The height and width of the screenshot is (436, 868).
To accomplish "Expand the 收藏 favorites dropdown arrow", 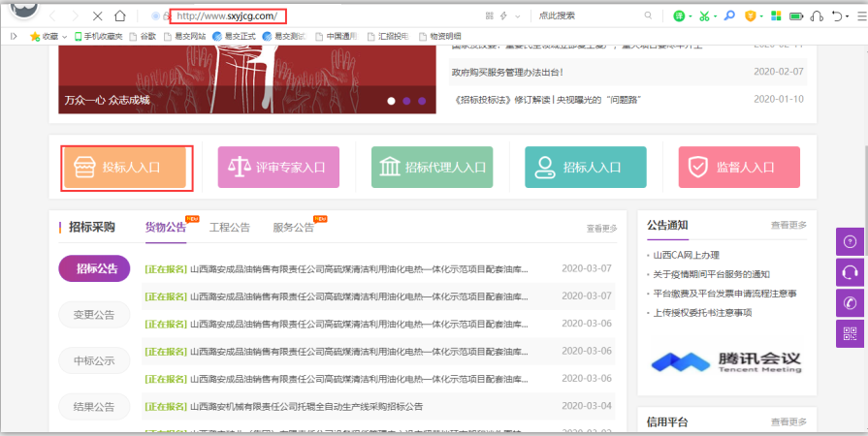I will pyautogui.click(x=65, y=37).
